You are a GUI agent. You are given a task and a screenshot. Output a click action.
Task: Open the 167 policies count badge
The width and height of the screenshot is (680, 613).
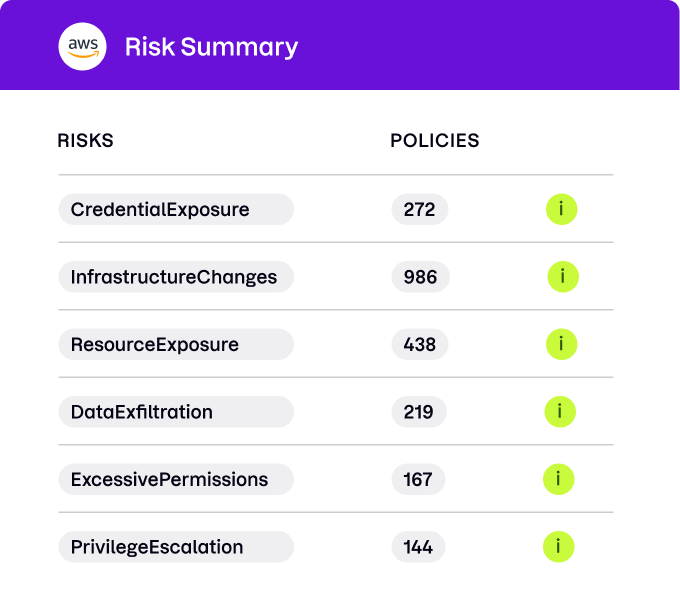[419, 479]
